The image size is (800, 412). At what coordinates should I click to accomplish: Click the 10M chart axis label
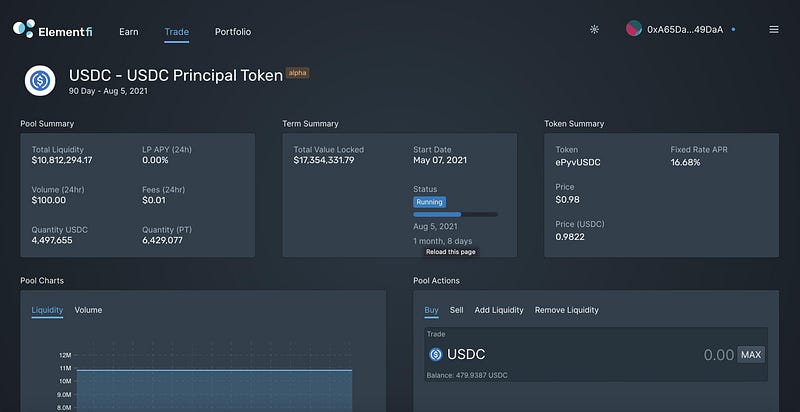65,381
